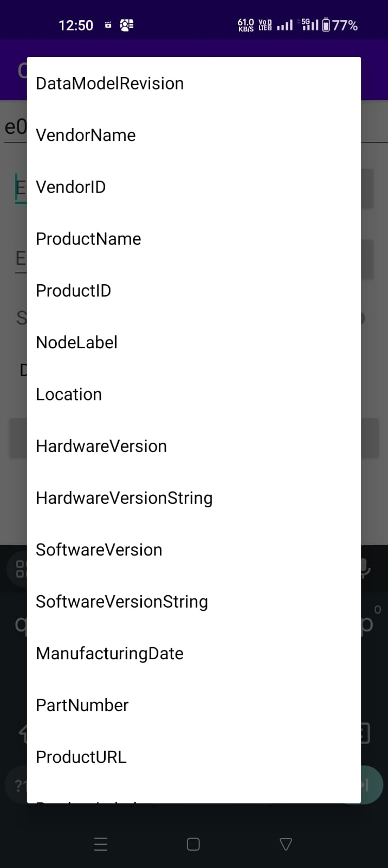This screenshot has width=388, height=868.
Task: Open the ProductURL attribute
Action: (x=81, y=757)
